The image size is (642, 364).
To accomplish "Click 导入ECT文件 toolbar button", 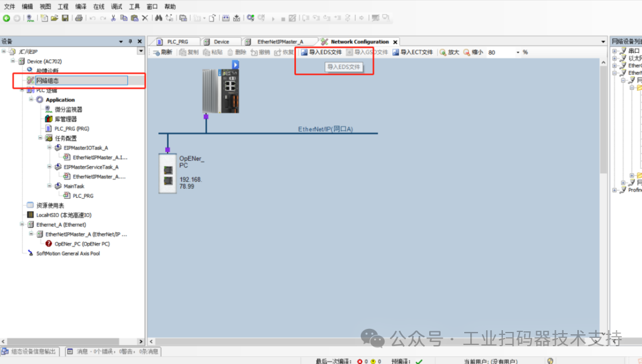I will (x=413, y=52).
